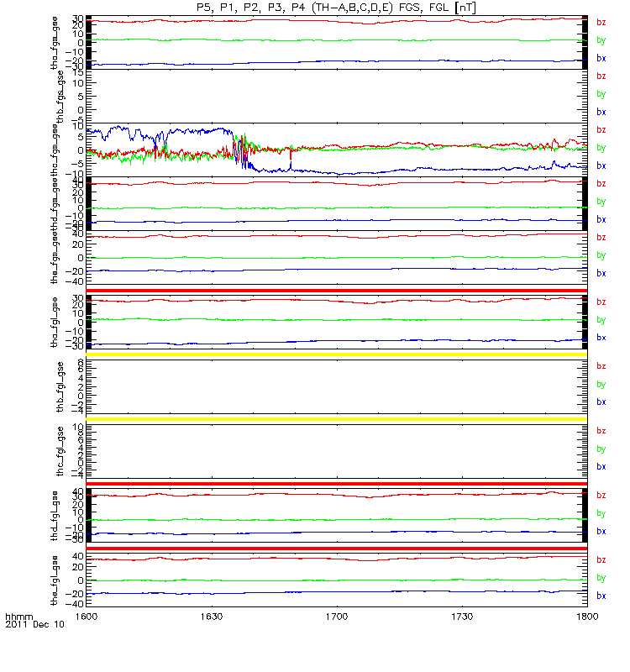This screenshot has width=630, height=672.
Task: Click the thb_fgl_gse y-axis label
Action: click(x=60, y=387)
